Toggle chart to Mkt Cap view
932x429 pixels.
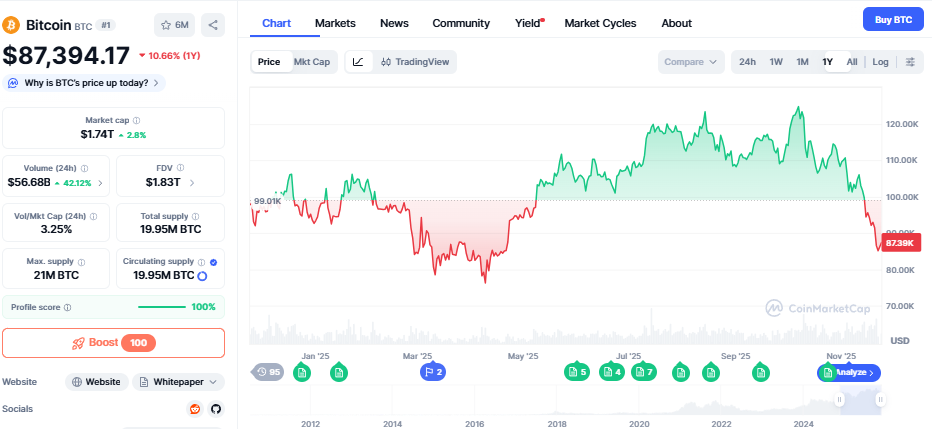coord(311,62)
